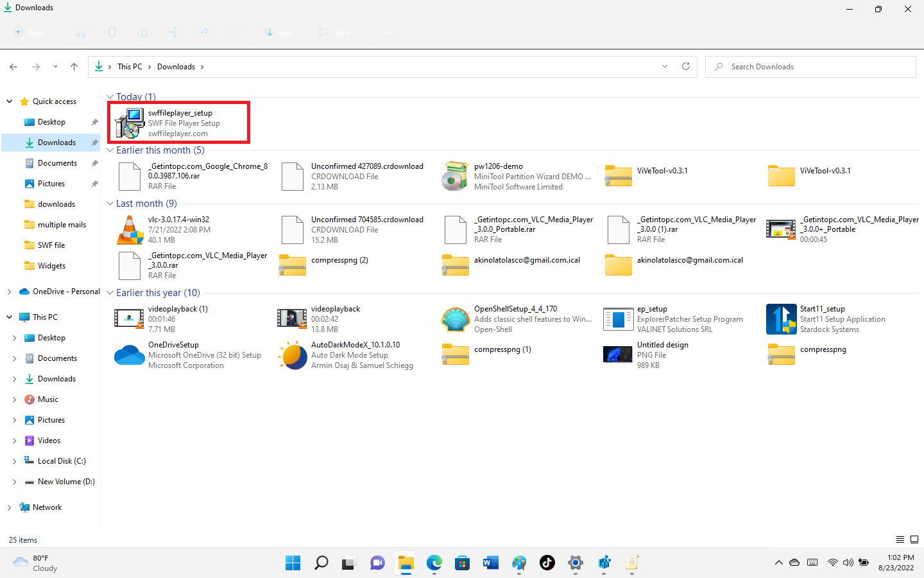Open the Windows Start menu
This screenshot has width=924, height=578.
pos(293,563)
